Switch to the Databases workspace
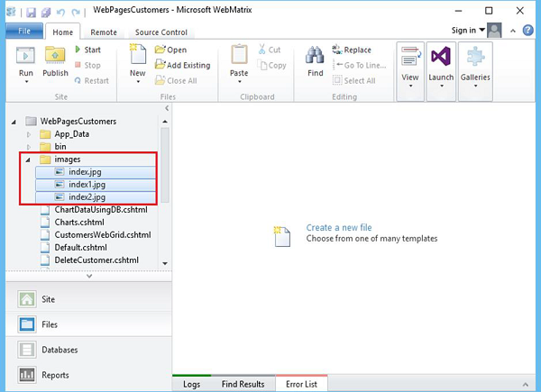The height and width of the screenshot is (392, 541). click(x=60, y=350)
